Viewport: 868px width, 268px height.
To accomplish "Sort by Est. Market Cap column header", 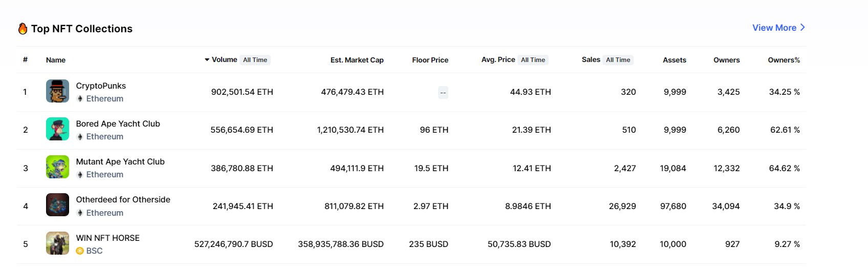I will click(357, 60).
